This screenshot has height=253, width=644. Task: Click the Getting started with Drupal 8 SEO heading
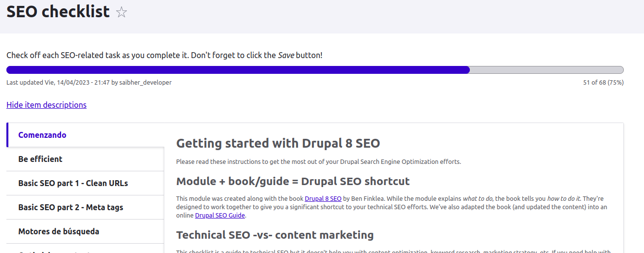[x=278, y=143]
